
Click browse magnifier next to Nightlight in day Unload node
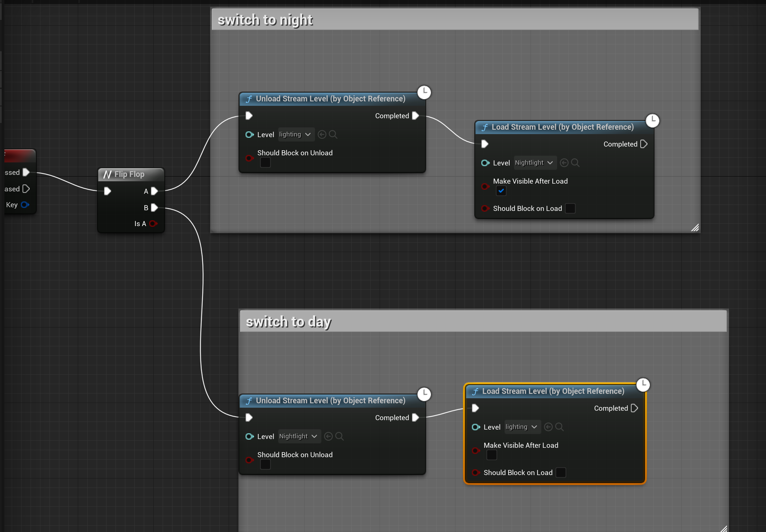coord(340,436)
